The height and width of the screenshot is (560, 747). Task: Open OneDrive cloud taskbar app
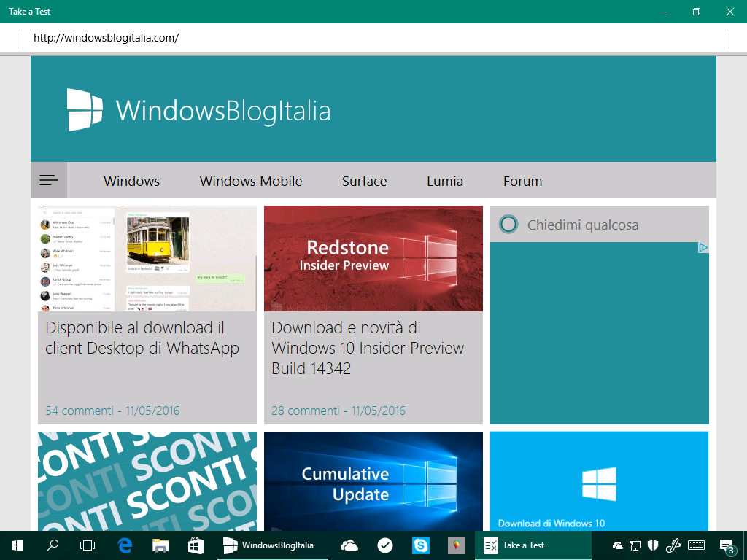click(349, 545)
